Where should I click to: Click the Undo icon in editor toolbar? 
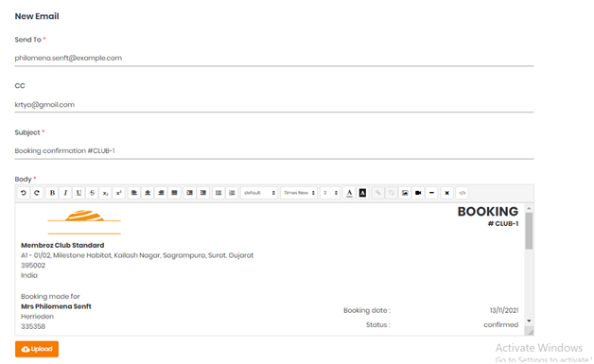24,193
